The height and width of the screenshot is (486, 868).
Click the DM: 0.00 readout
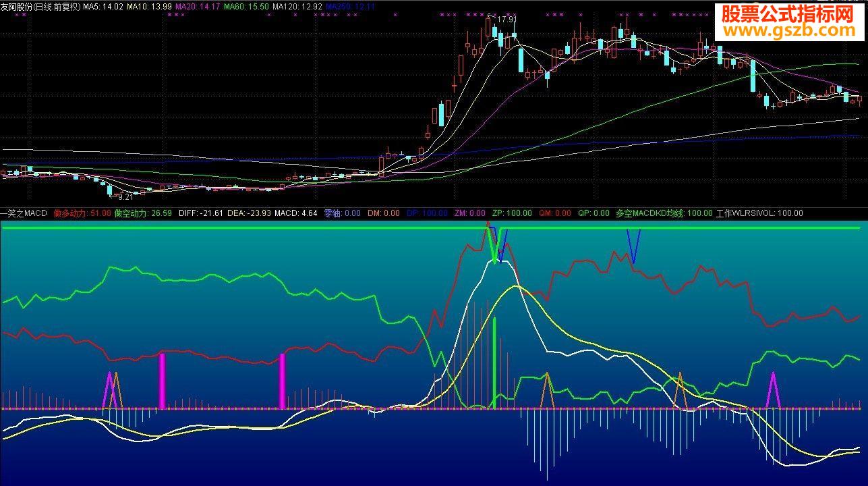coord(384,213)
